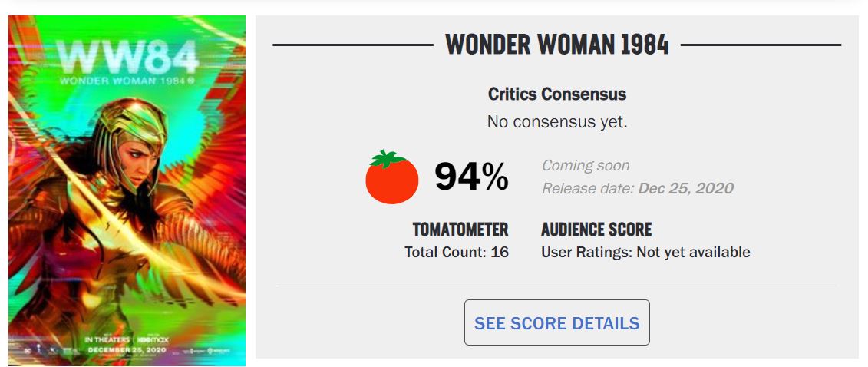Click the release date Dec 25, 2020
Viewport: 868px width, 367px height.
point(685,188)
